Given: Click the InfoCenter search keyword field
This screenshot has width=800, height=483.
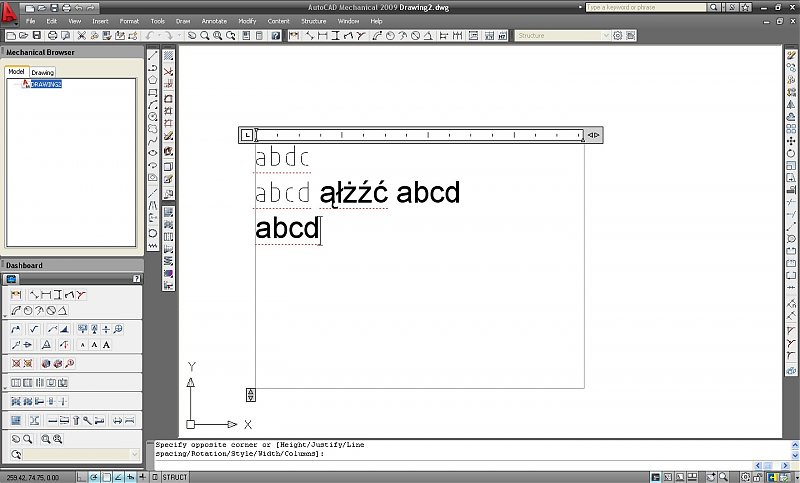Looking at the screenshot, I should [646, 8].
